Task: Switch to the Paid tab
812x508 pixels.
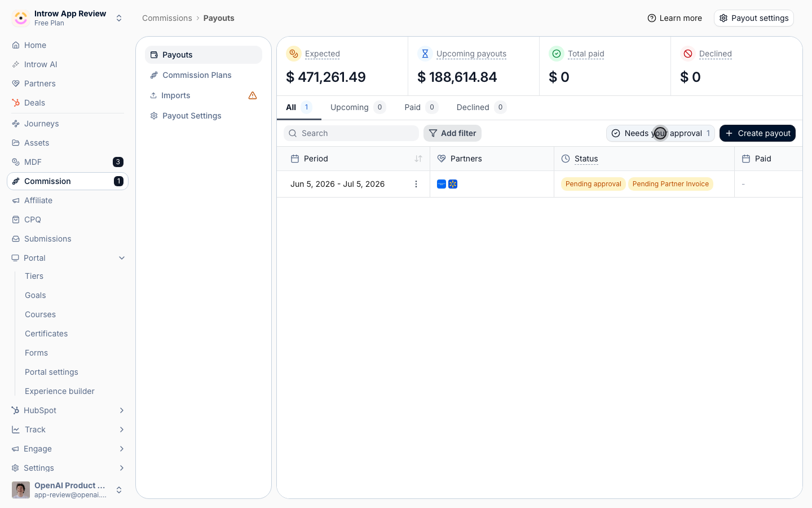Action: tap(421, 107)
